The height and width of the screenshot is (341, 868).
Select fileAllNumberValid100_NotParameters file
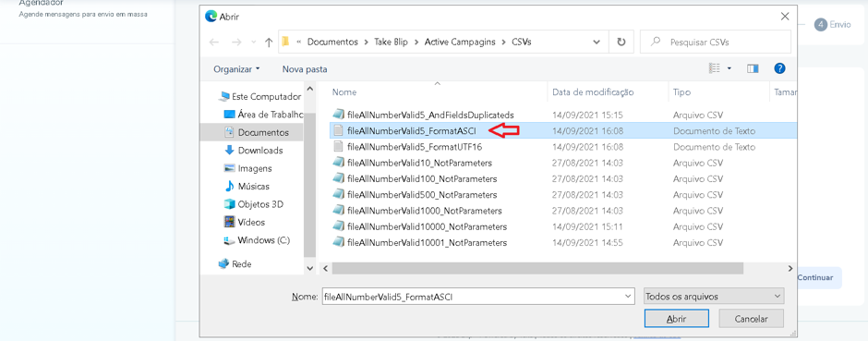pyautogui.click(x=422, y=178)
